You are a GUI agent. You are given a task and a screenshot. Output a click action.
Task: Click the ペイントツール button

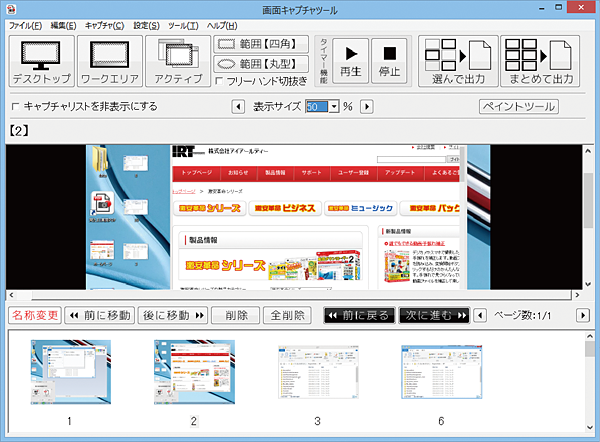[x=518, y=106]
